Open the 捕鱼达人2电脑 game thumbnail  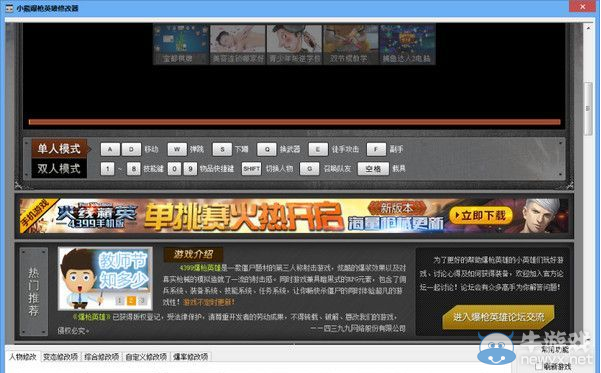407,44
